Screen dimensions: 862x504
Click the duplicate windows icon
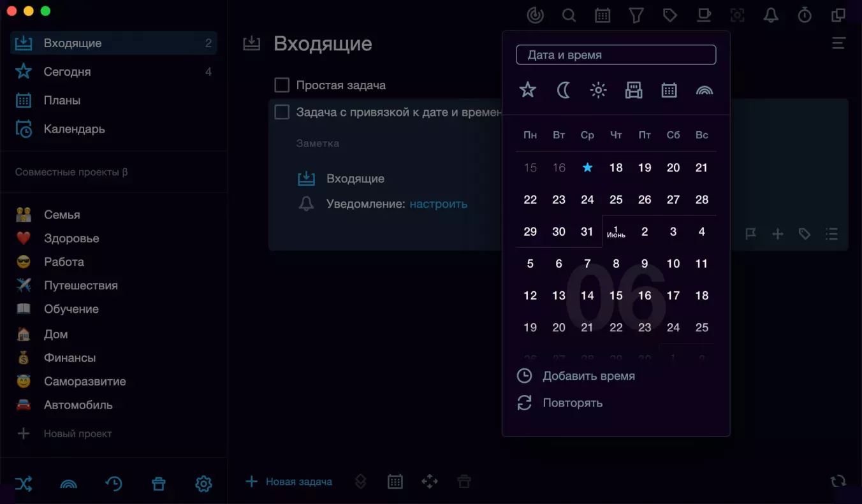(x=838, y=15)
